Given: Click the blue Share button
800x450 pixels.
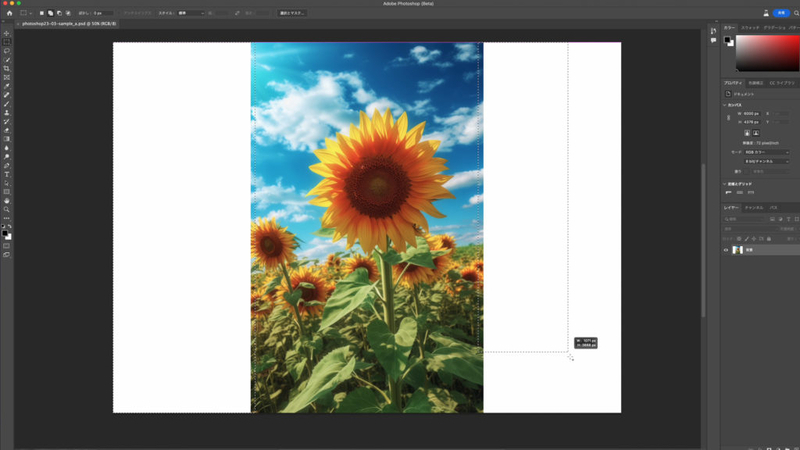Looking at the screenshot, I should tap(781, 13).
